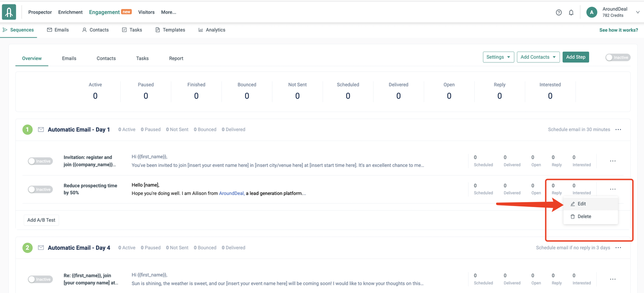
Task: Toggle the sequence Inactive switch at top right
Action: [x=617, y=57]
